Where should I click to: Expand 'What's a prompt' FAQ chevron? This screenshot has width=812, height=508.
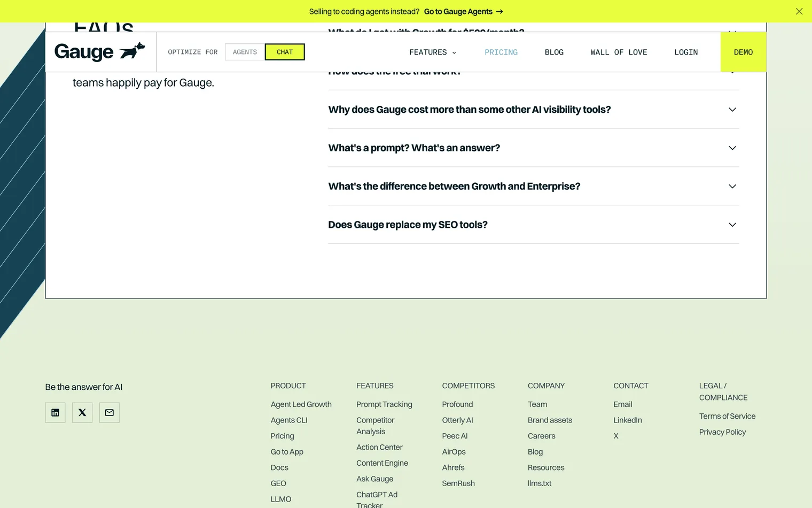click(732, 148)
